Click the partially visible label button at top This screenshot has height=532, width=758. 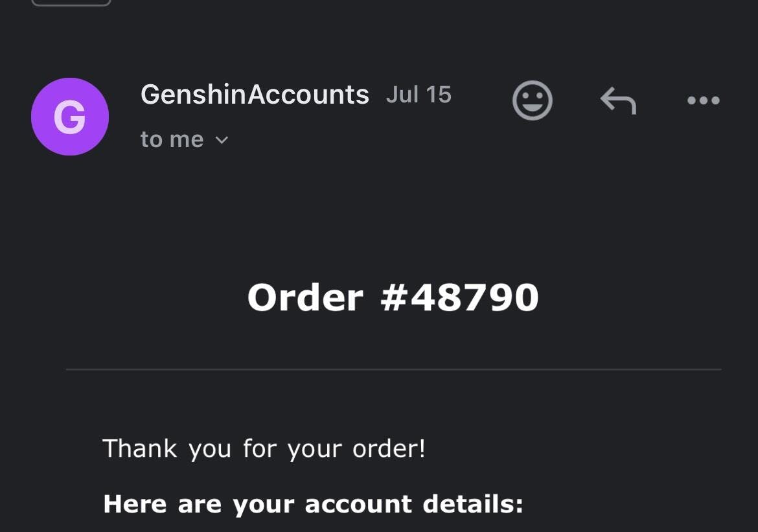pos(71,3)
